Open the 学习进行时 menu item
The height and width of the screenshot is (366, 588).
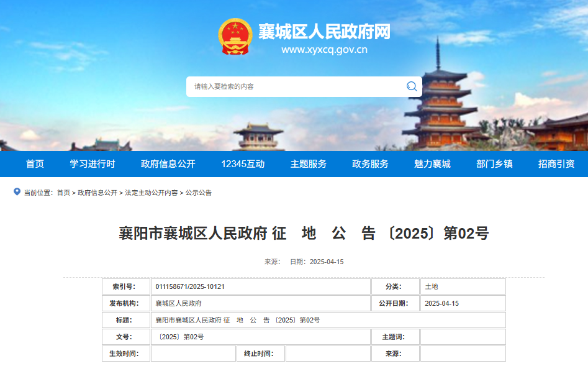tap(93, 164)
